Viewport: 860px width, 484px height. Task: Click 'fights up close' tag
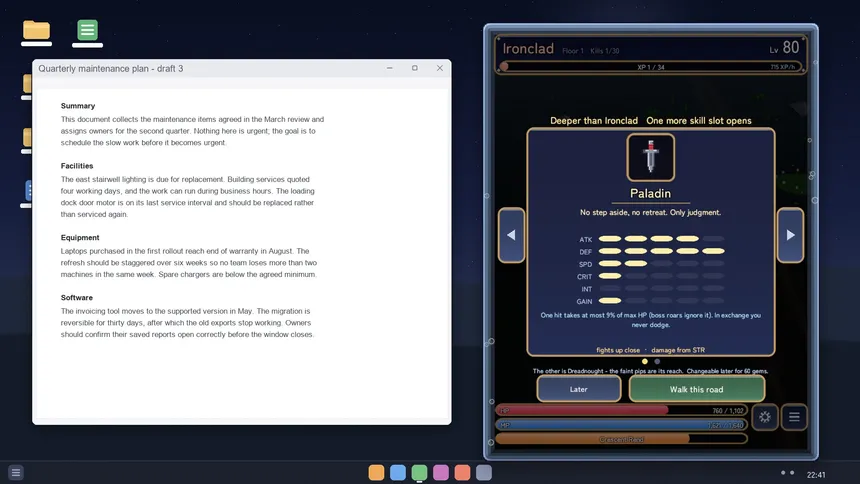618,350
